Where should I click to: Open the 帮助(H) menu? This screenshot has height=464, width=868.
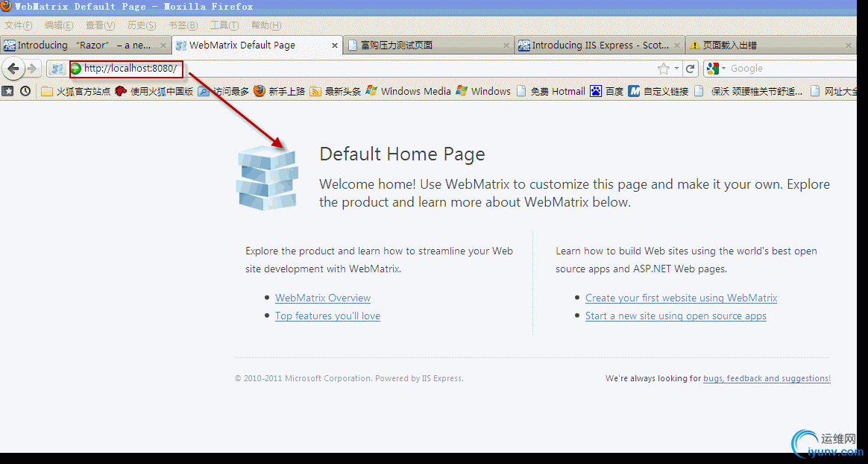[265, 25]
